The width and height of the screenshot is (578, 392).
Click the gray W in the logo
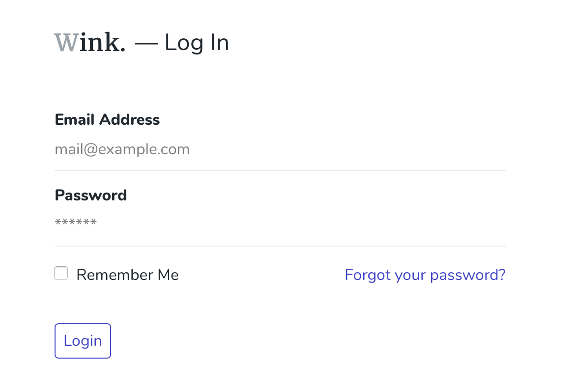66,43
